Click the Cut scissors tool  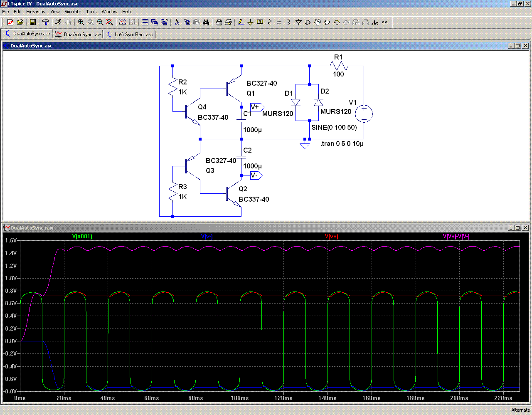coord(177,22)
